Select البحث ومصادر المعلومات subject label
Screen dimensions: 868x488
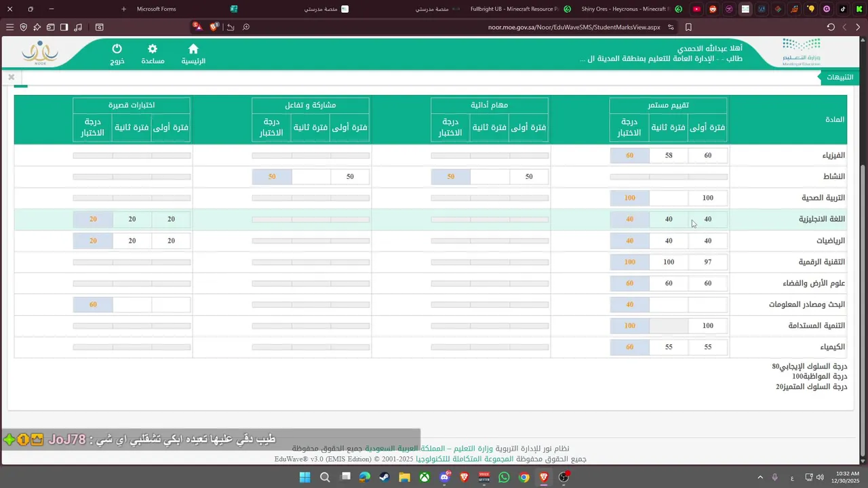click(x=807, y=304)
